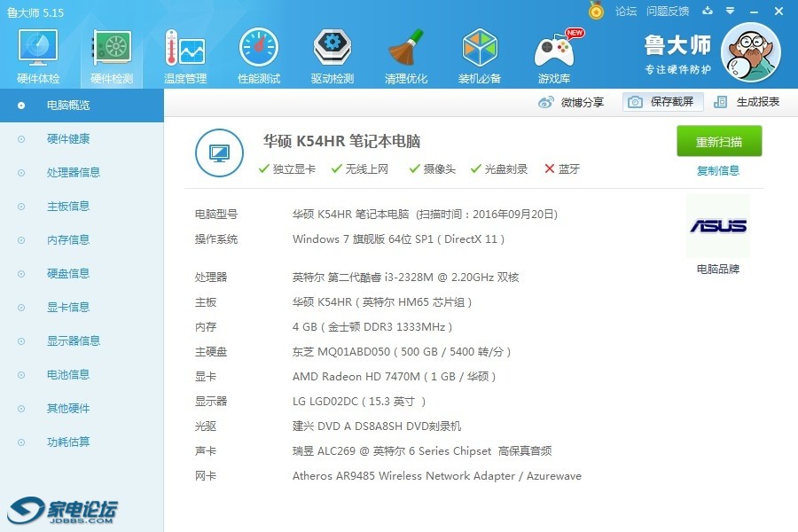Close the 鲁大师 window
Screen dimensions: 798x532
(778, 11)
